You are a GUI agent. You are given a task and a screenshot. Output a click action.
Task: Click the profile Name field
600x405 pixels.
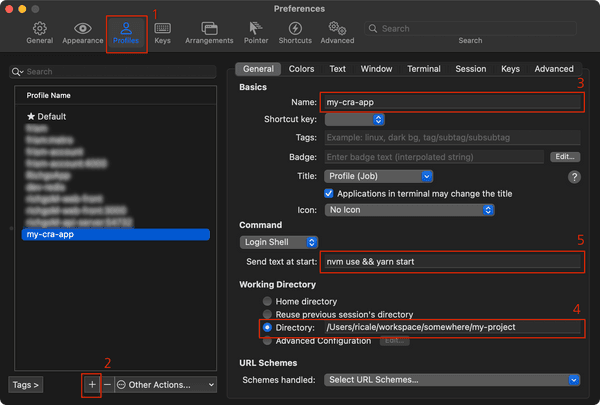pyautogui.click(x=452, y=102)
